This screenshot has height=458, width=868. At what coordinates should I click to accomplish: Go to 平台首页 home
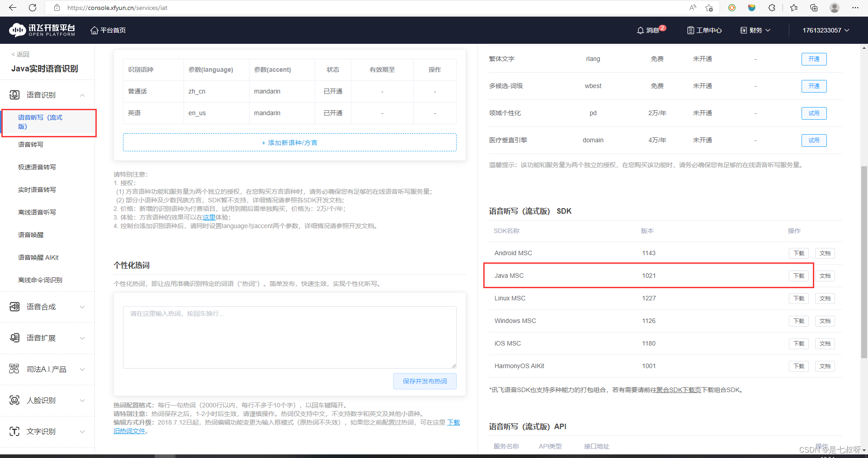108,30
